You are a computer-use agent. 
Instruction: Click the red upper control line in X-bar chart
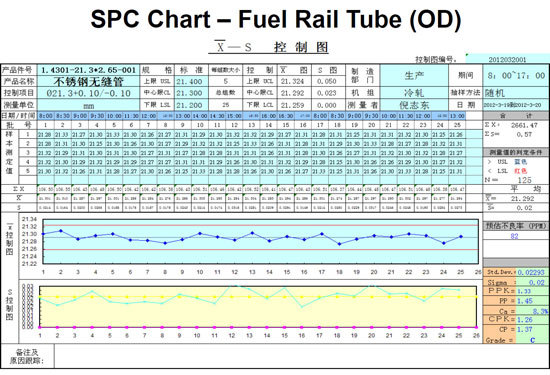(260, 225)
